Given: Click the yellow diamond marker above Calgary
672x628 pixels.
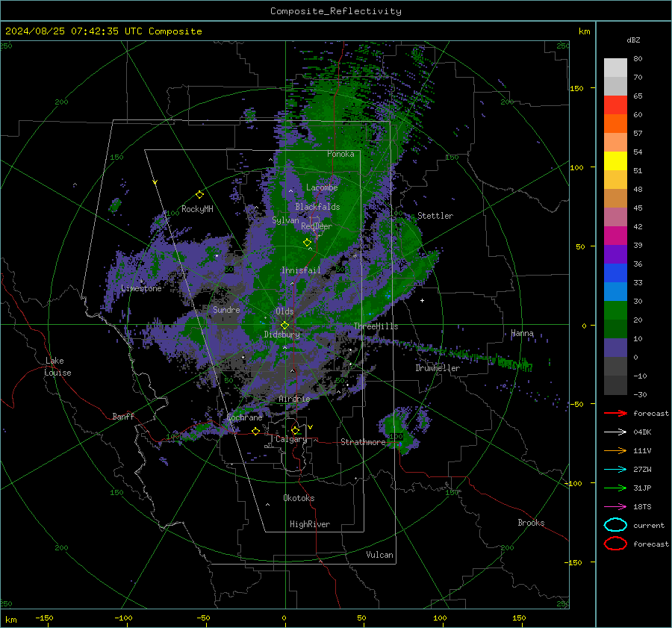Looking at the screenshot, I should (295, 430).
